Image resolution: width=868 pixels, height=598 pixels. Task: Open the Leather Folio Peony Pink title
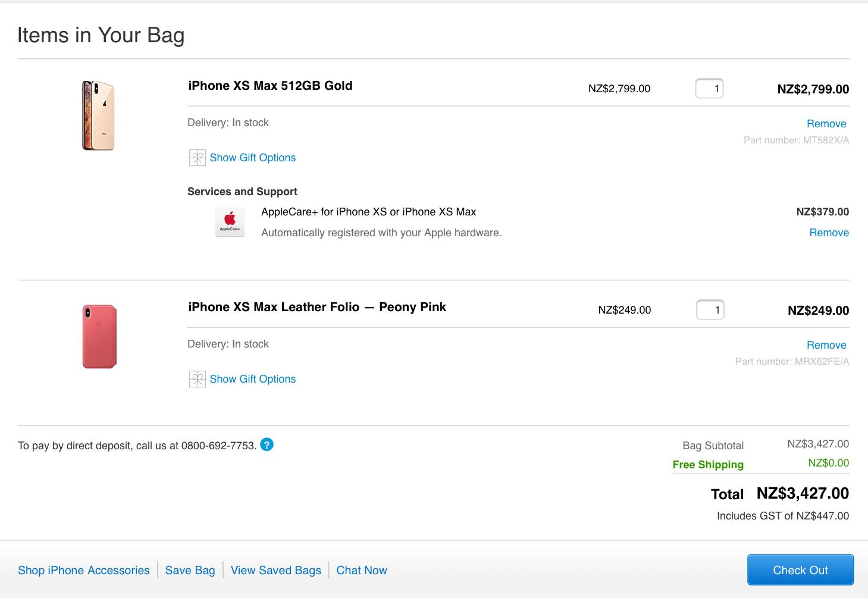(x=317, y=307)
